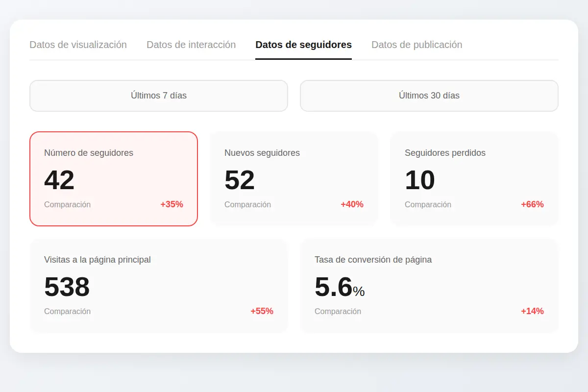Click the 538 visits value

coord(67,287)
